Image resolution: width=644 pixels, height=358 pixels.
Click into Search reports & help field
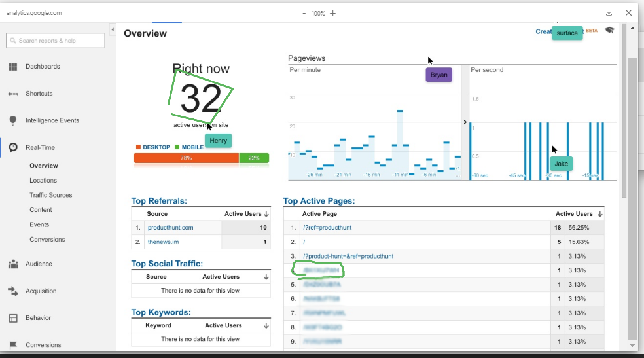[x=55, y=41]
